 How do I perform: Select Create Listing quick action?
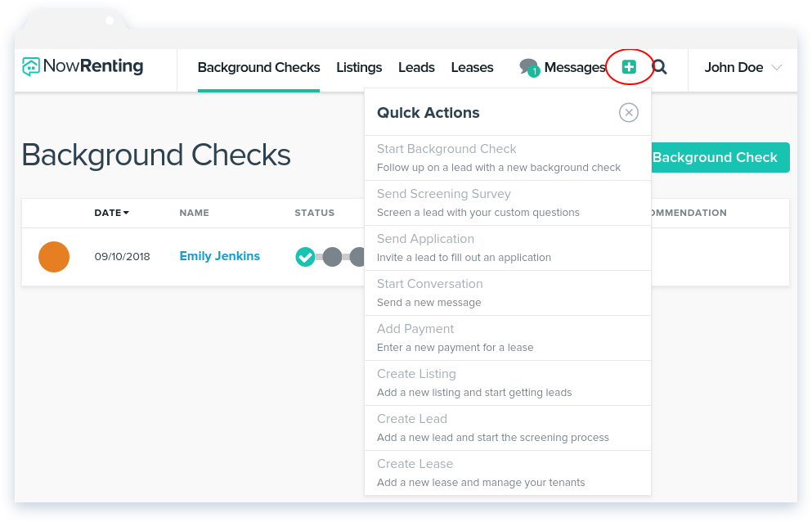508,384
